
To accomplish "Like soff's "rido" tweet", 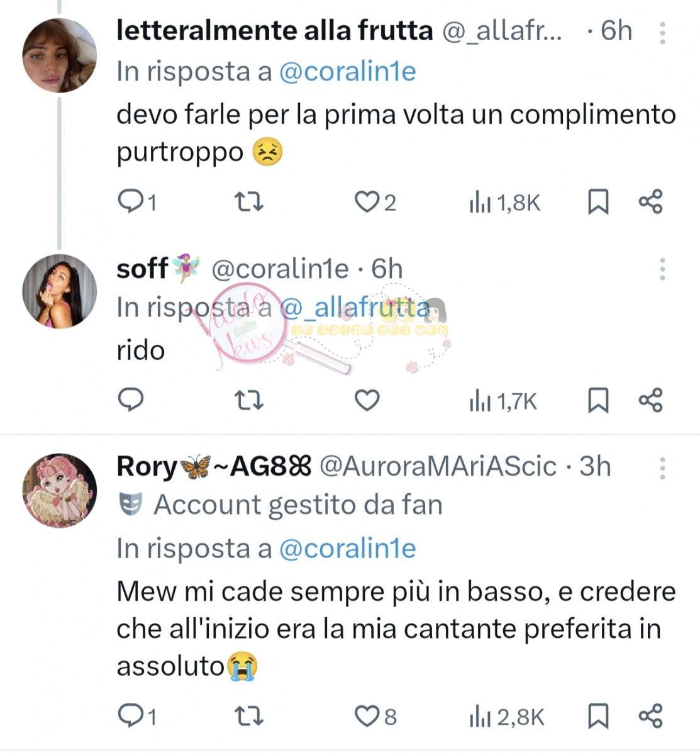I will coord(367,400).
